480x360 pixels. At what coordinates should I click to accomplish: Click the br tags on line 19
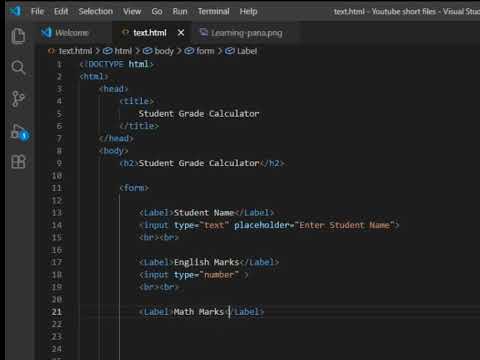click(159, 287)
